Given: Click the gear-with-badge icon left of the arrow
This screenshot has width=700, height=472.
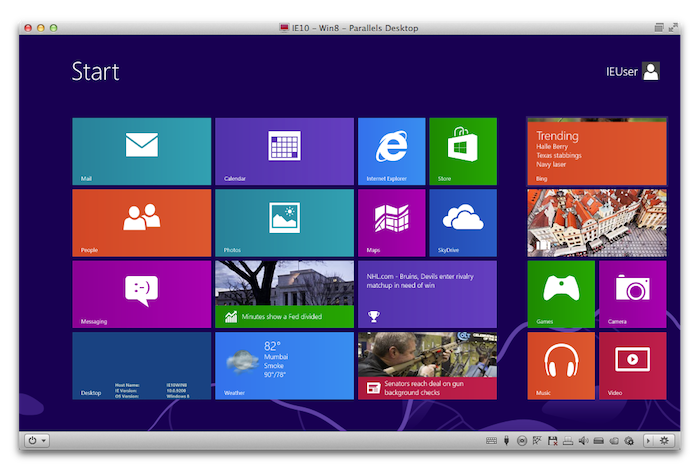Looking at the screenshot, I should (x=629, y=441).
